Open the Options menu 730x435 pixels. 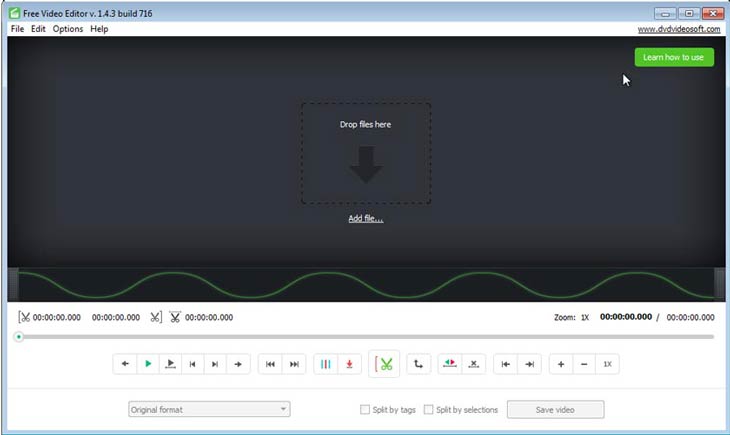[68, 29]
